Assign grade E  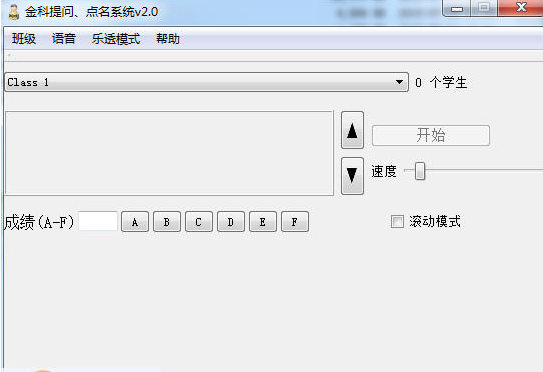coord(263,222)
